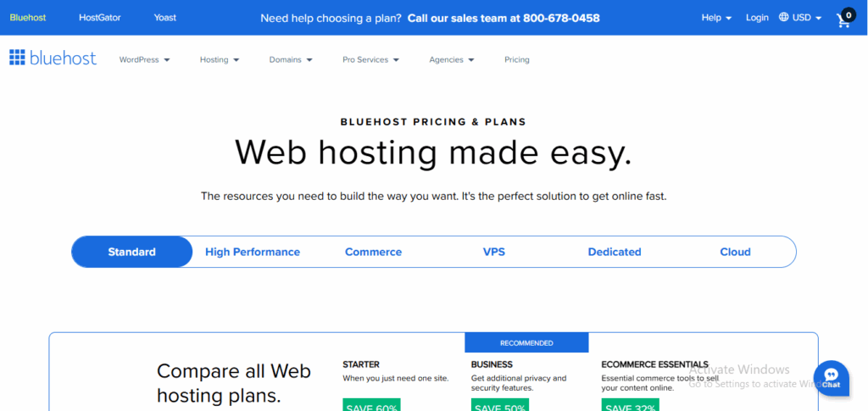This screenshot has width=868, height=411.
Task: Click the bluehost grid logo
Action: point(53,58)
